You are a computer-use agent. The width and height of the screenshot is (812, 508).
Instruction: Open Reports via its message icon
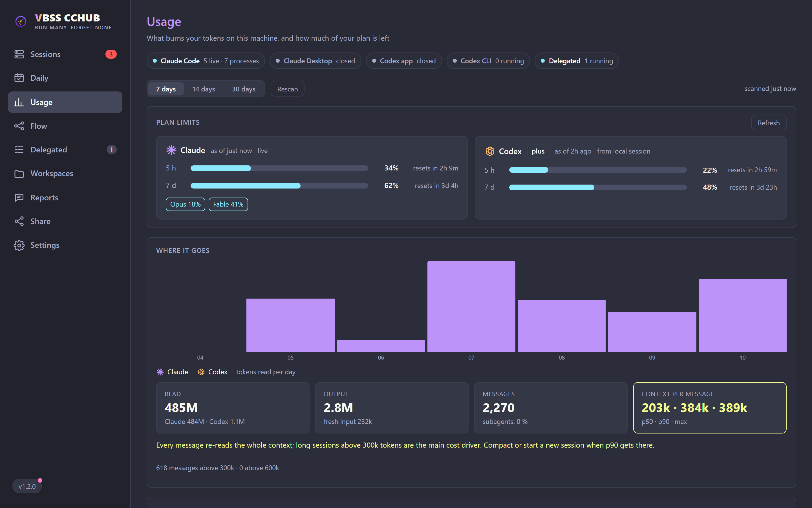(19, 198)
